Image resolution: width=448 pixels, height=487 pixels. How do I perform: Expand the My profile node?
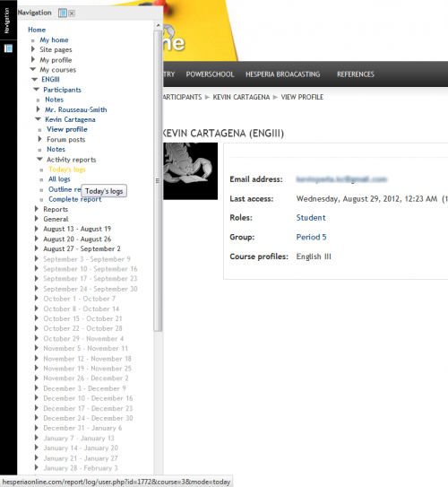[33, 59]
